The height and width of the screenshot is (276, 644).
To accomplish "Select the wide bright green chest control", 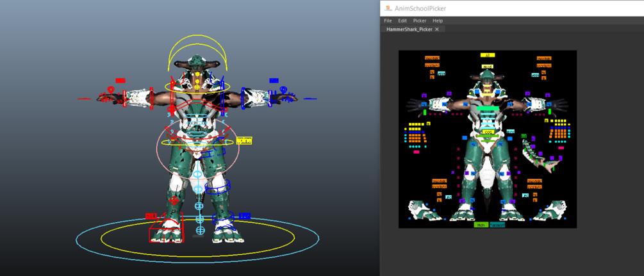I will 488,108.
